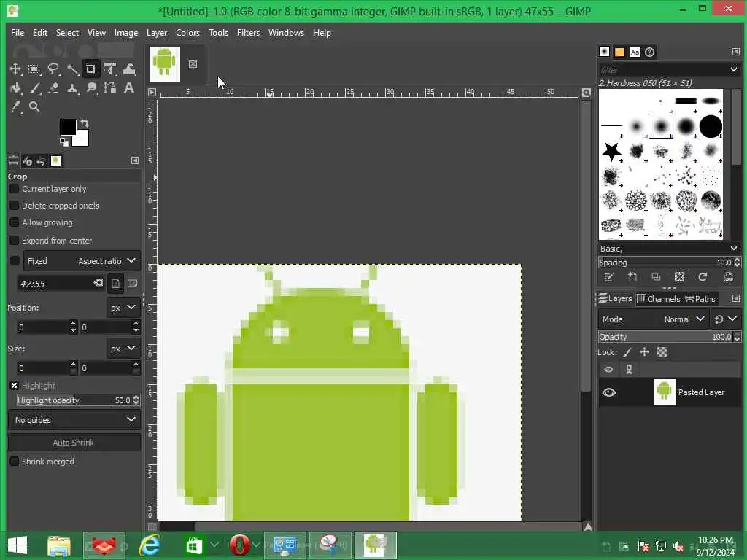This screenshot has height=560, width=747.
Task: Select the Text tool
Action: (129, 88)
